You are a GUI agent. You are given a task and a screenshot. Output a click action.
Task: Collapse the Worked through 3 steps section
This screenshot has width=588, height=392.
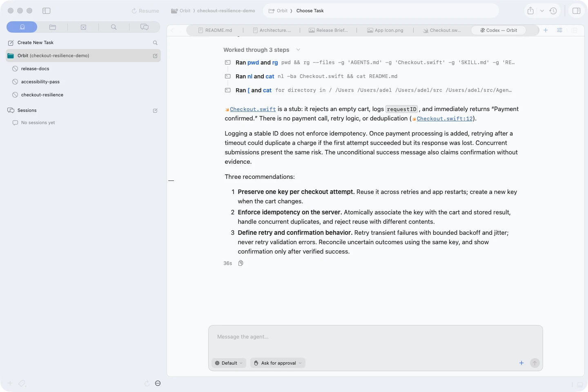click(298, 50)
